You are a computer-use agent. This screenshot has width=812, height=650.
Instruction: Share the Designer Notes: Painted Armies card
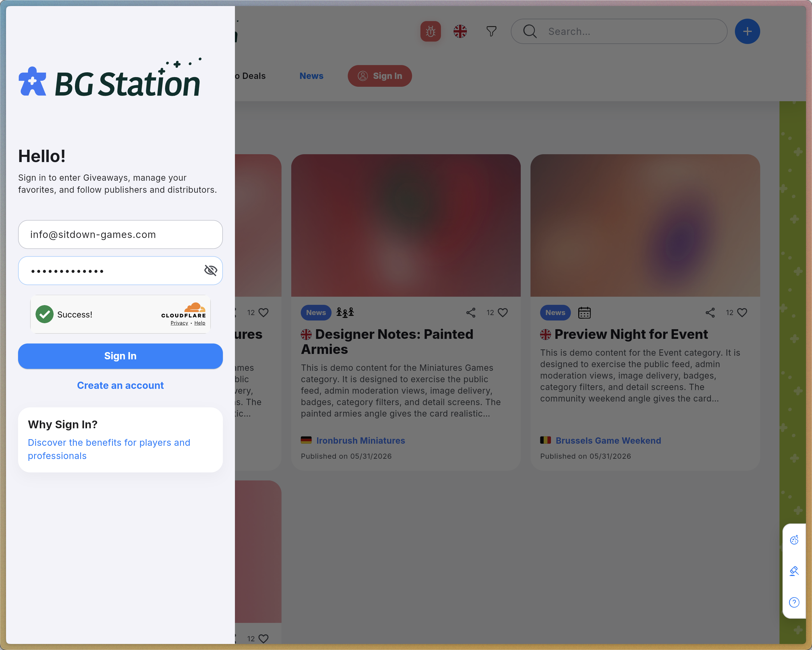click(471, 313)
